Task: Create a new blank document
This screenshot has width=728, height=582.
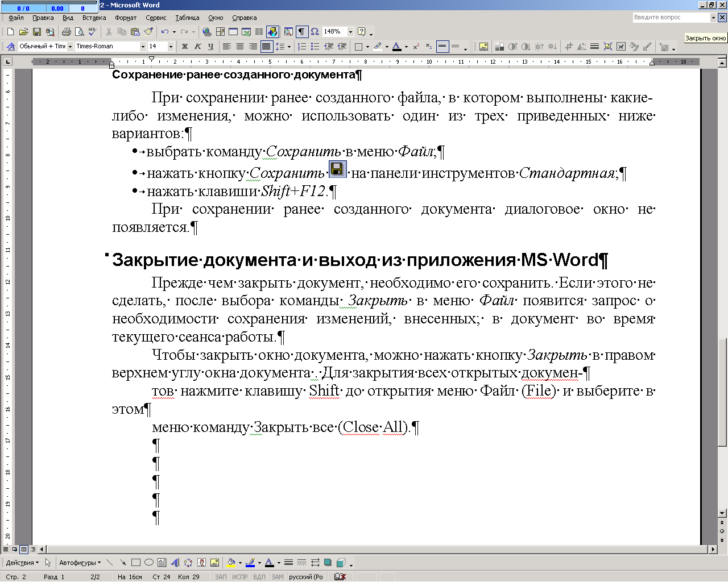Action: [10, 32]
